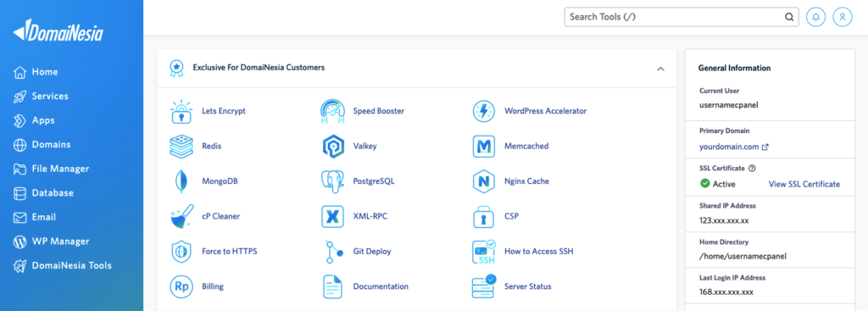Click the DomaiNesia logo

tap(58, 31)
